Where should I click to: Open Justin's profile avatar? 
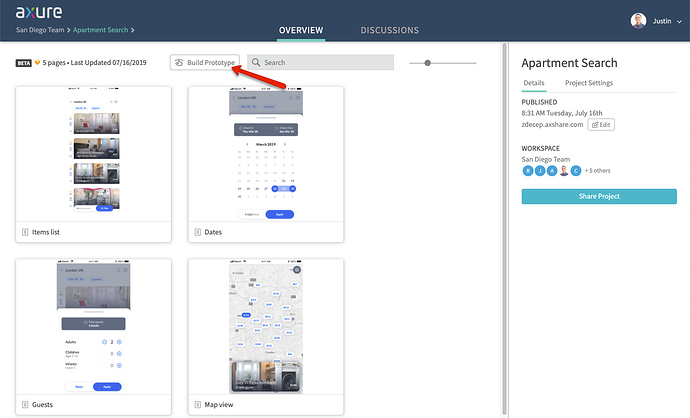[638, 21]
